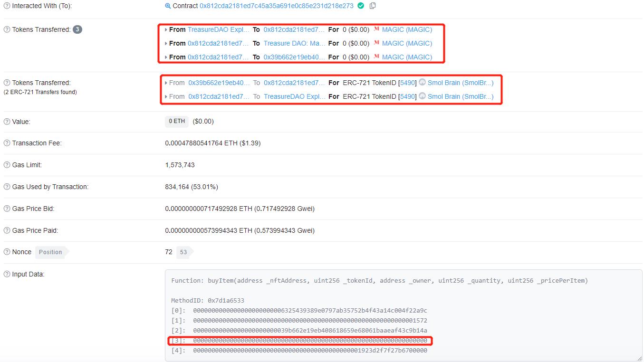Click the (2 ERC-721 Transfers found) note
644x362 pixels.
pyautogui.click(x=40, y=92)
